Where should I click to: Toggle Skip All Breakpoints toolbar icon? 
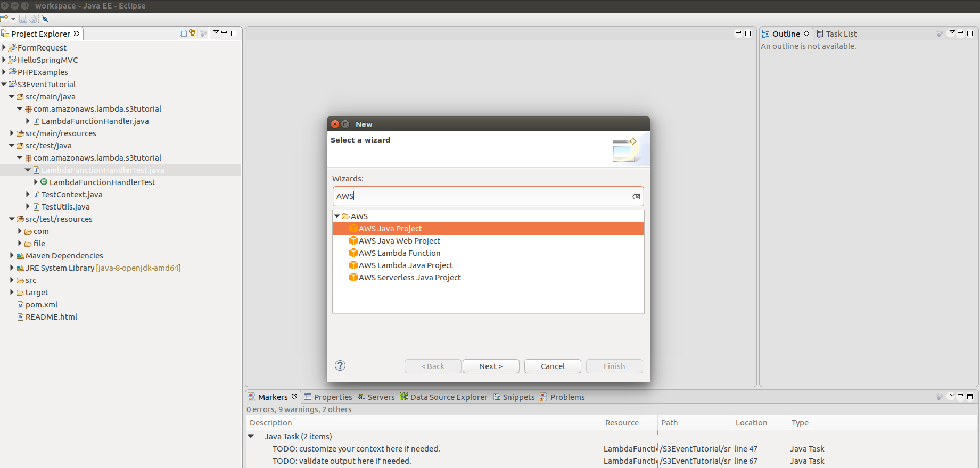click(45, 19)
